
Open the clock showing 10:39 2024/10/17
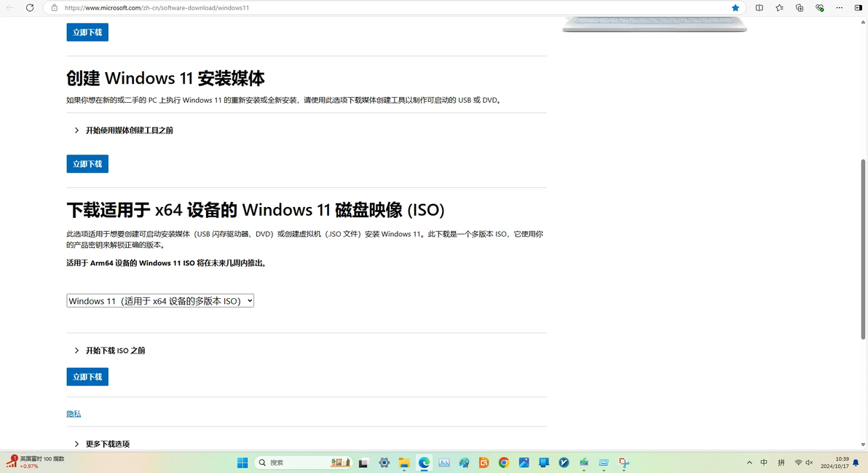(835, 463)
